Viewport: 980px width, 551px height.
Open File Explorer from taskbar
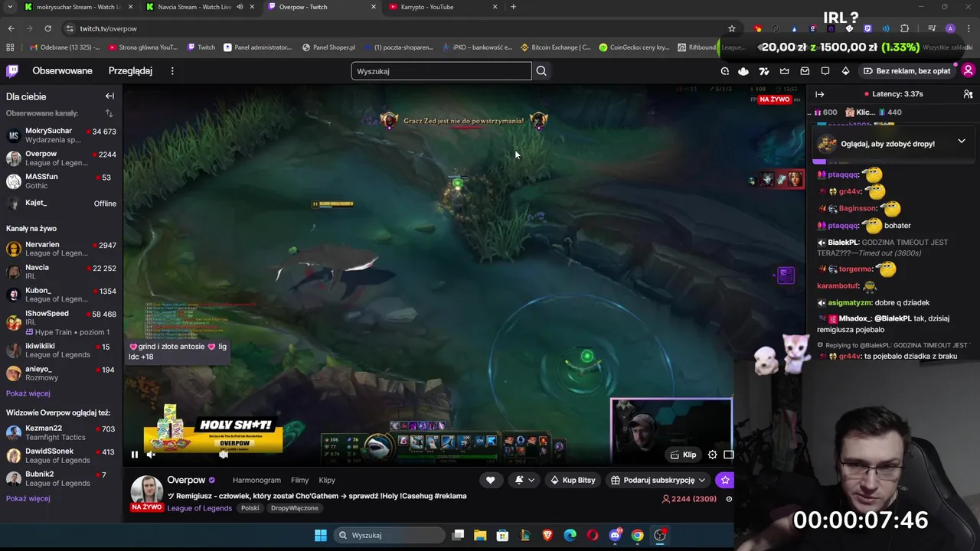click(x=479, y=535)
